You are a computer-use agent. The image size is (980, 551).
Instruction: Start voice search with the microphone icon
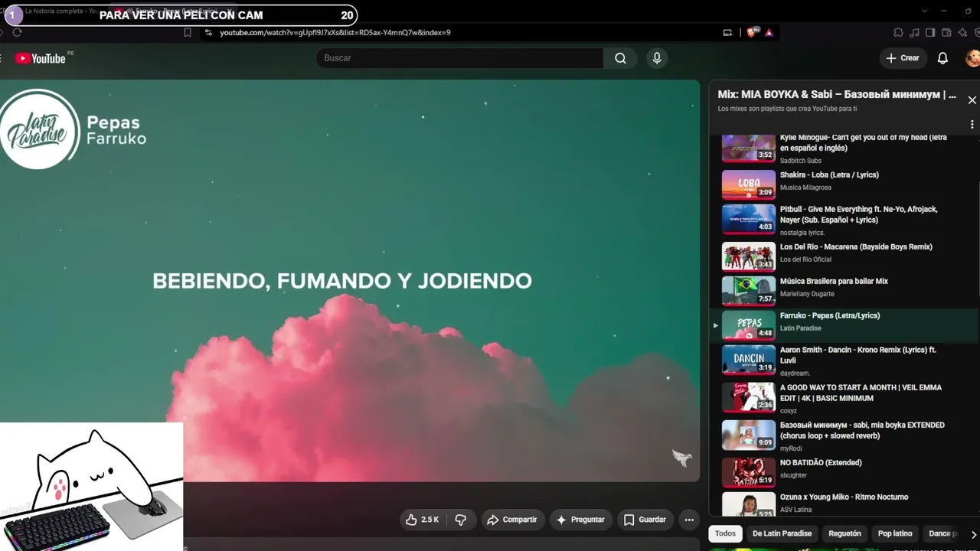click(x=656, y=58)
